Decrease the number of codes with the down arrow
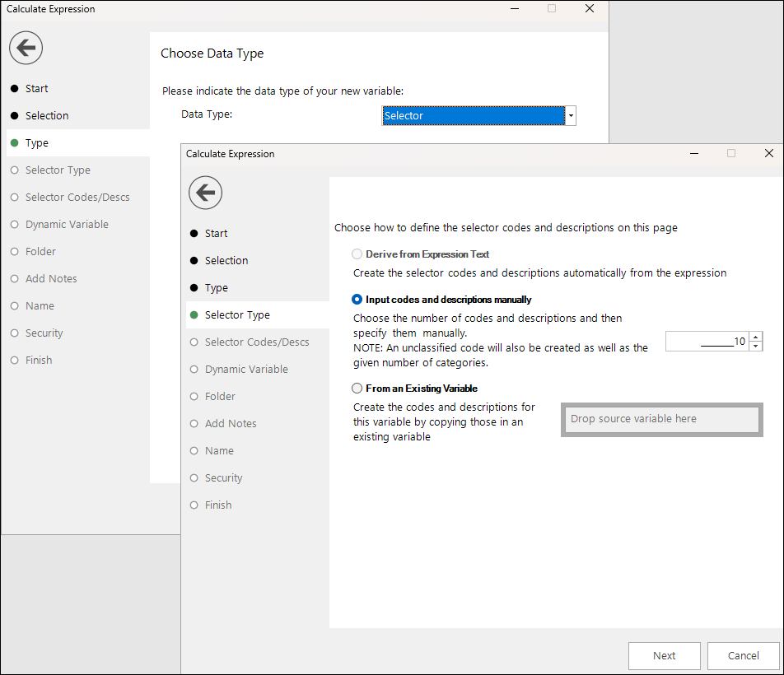The image size is (784, 675). coord(755,347)
